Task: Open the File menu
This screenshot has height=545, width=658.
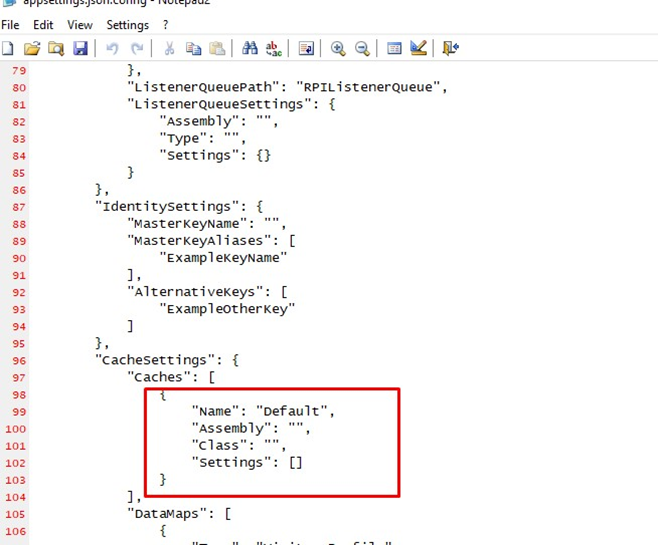Action: click(11, 24)
